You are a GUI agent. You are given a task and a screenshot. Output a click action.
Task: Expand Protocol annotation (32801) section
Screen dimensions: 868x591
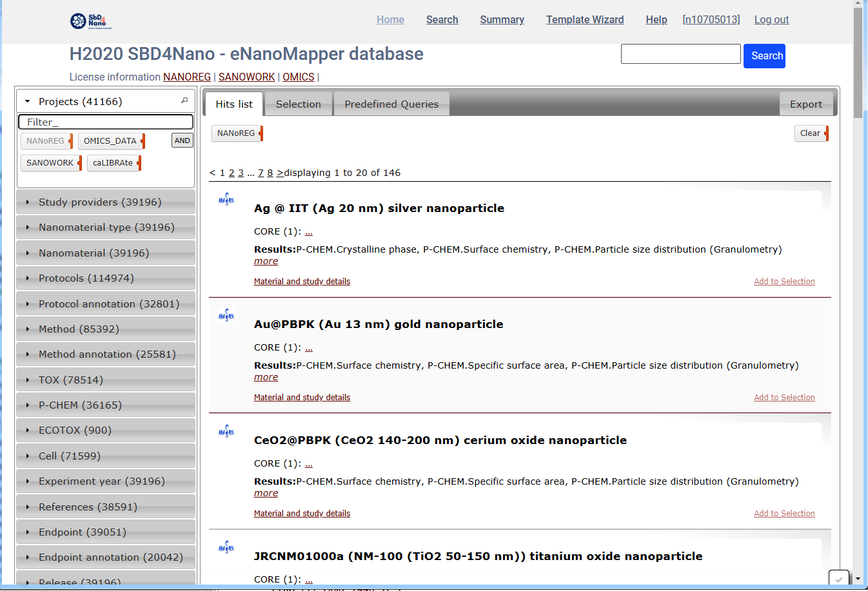[106, 304]
